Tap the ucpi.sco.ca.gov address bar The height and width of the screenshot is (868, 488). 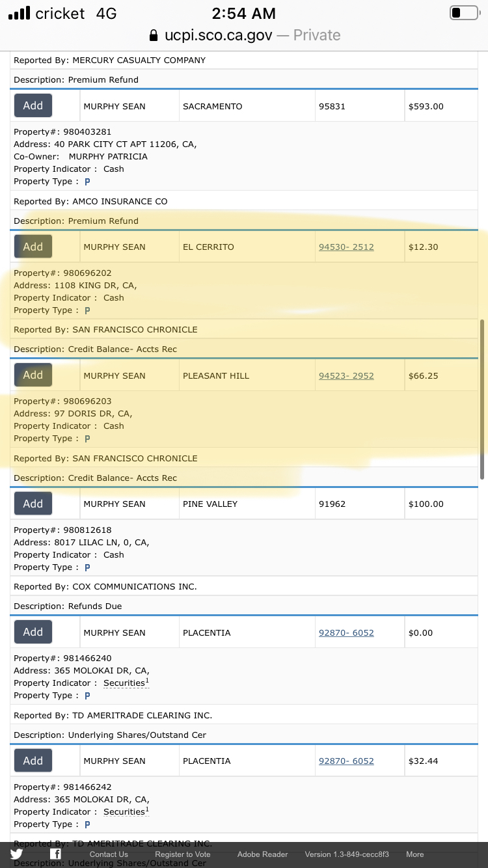pyautogui.click(x=245, y=35)
